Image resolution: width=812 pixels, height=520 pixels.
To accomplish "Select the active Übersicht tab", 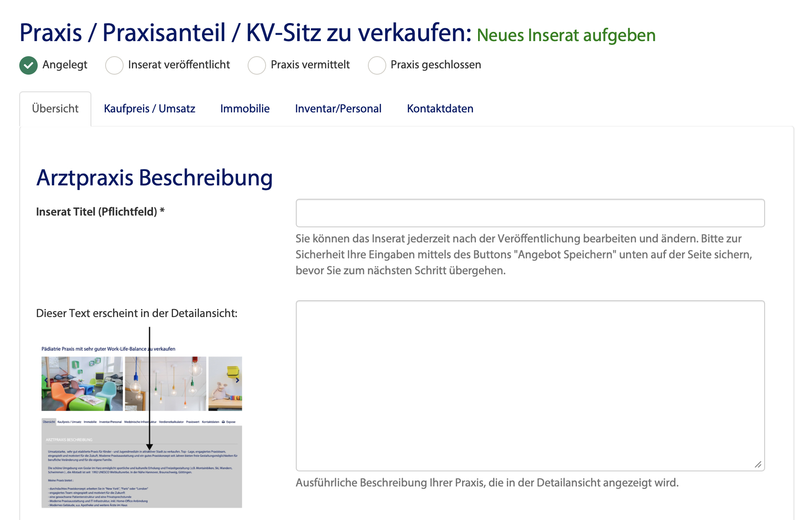I will click(55, 109).
